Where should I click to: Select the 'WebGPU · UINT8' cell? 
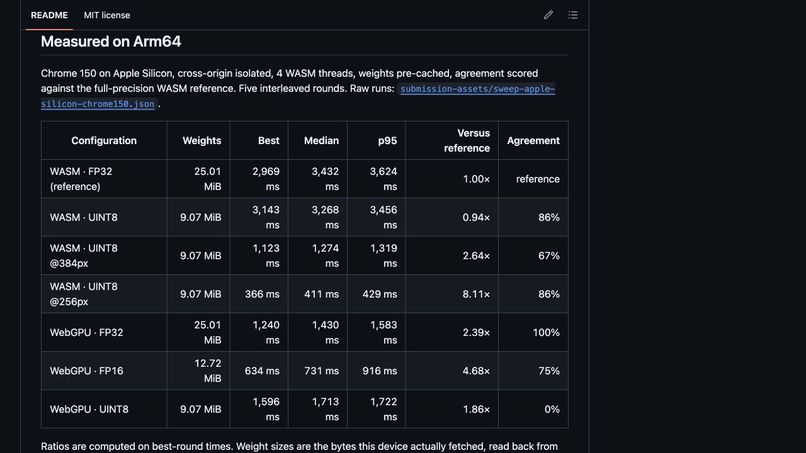tap(104, 409)
